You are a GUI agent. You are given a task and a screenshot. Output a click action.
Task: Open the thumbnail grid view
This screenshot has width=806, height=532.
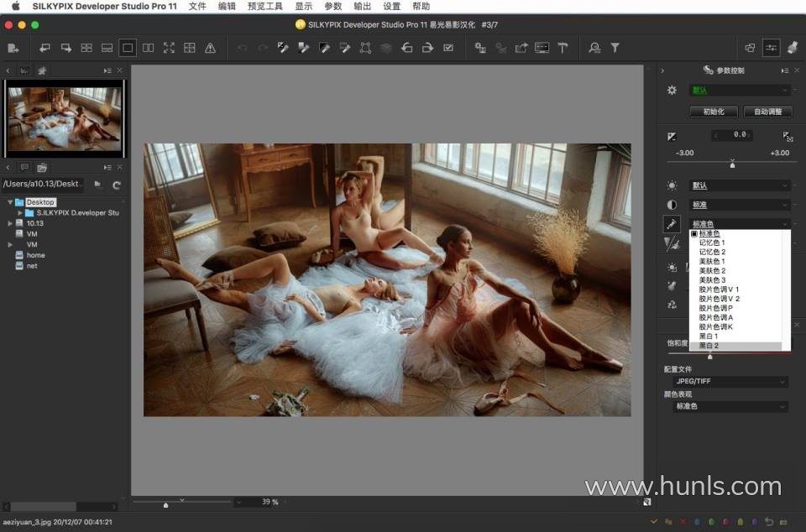tap(86, 48)
